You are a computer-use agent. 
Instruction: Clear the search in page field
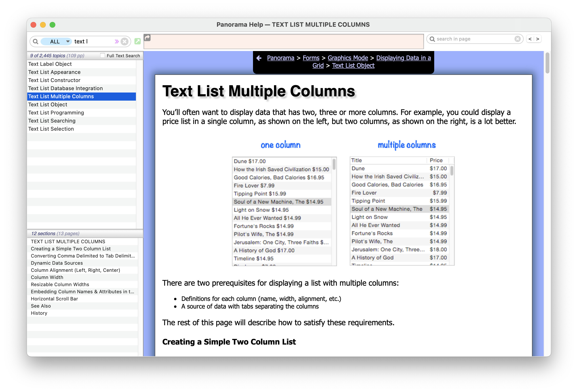517,39
